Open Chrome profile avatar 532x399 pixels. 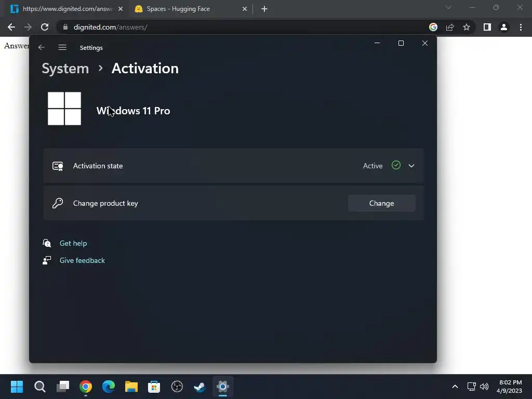pos(504,27)
